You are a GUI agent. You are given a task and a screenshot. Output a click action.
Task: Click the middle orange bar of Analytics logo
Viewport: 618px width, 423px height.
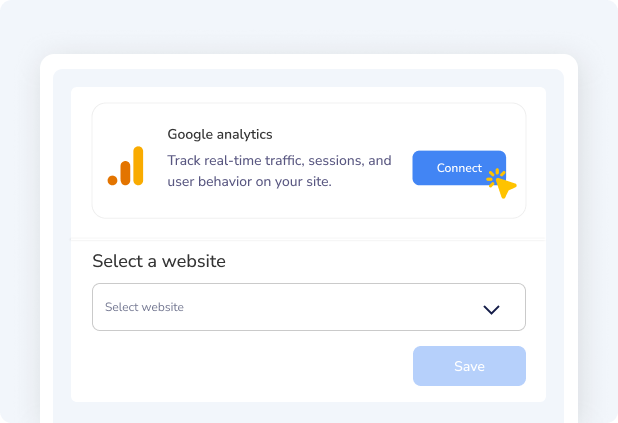126,172
